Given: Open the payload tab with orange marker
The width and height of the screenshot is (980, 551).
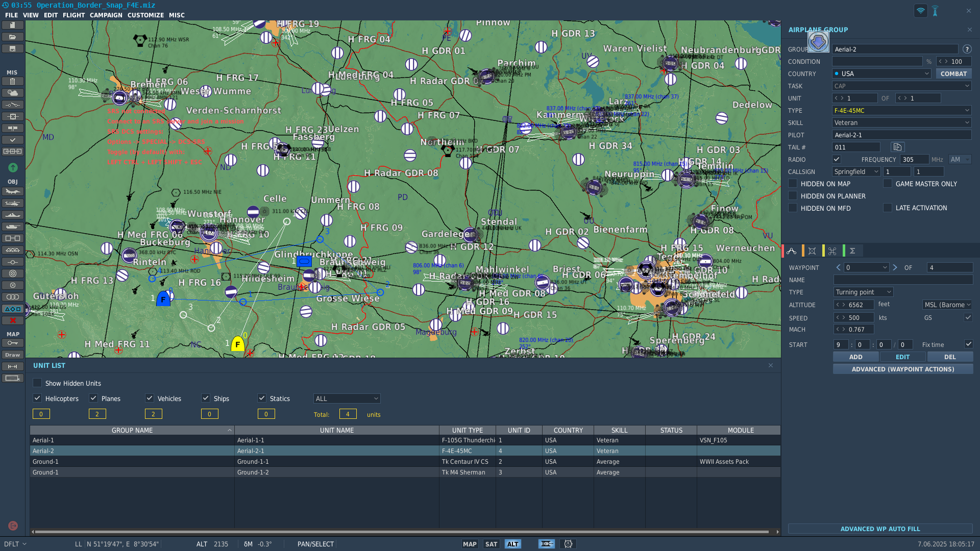Looking at the screenshot, I should [x=812, y=251].
